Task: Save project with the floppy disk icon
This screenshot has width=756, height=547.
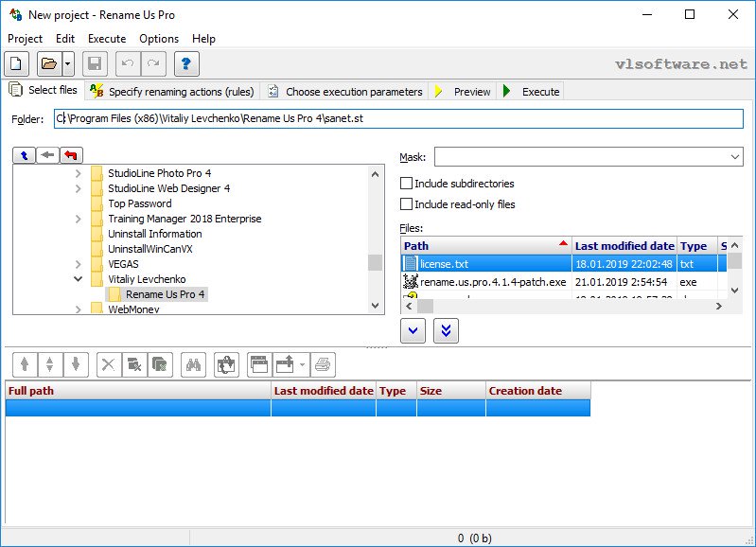Action: (x=95, y=63)
